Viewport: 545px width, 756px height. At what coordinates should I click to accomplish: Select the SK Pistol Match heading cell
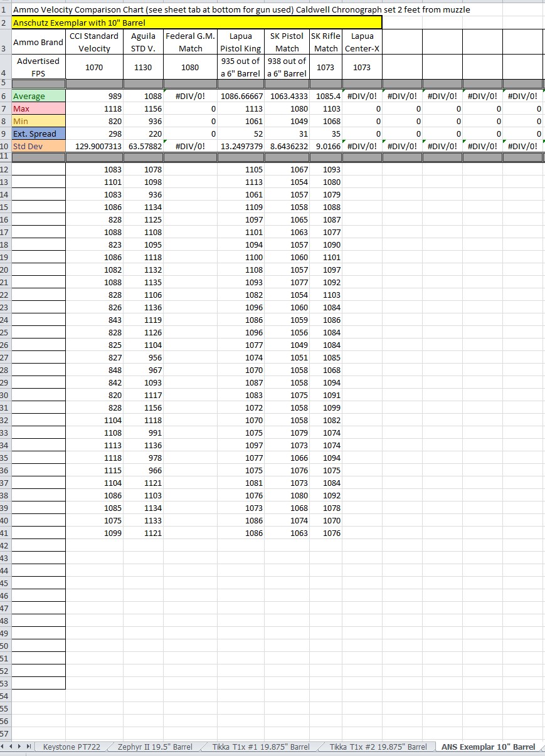287,42
